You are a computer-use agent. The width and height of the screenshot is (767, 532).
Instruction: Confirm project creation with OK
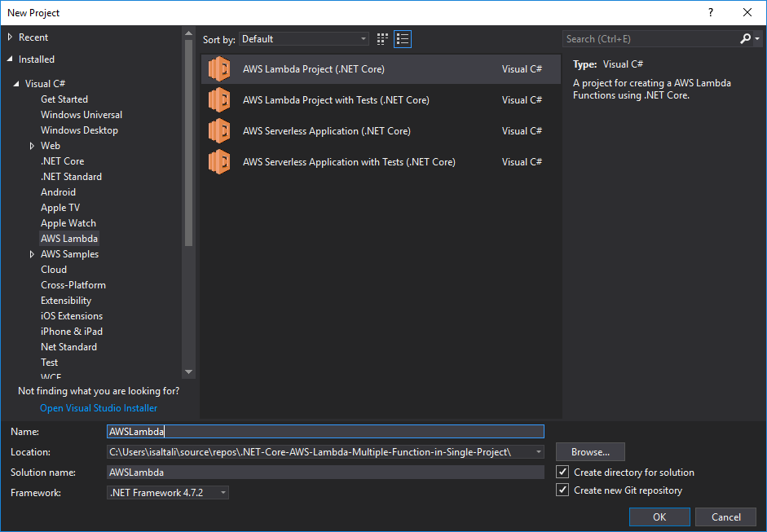659,517
